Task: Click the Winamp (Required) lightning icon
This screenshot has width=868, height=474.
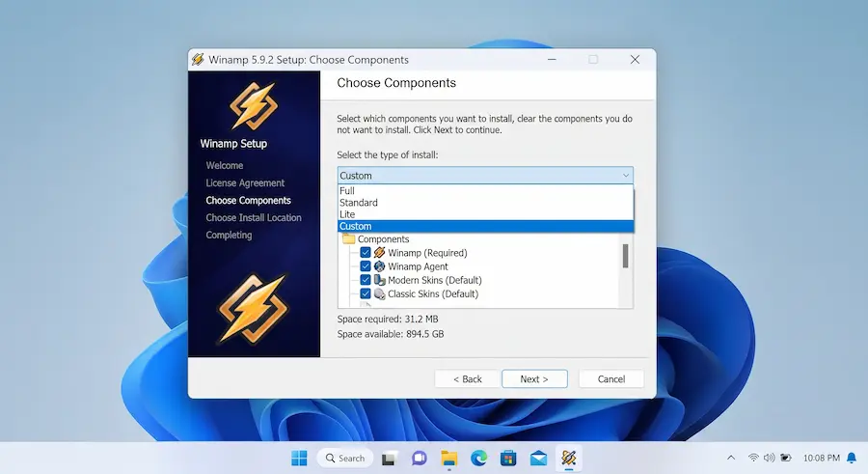Action: coord(379,253)
